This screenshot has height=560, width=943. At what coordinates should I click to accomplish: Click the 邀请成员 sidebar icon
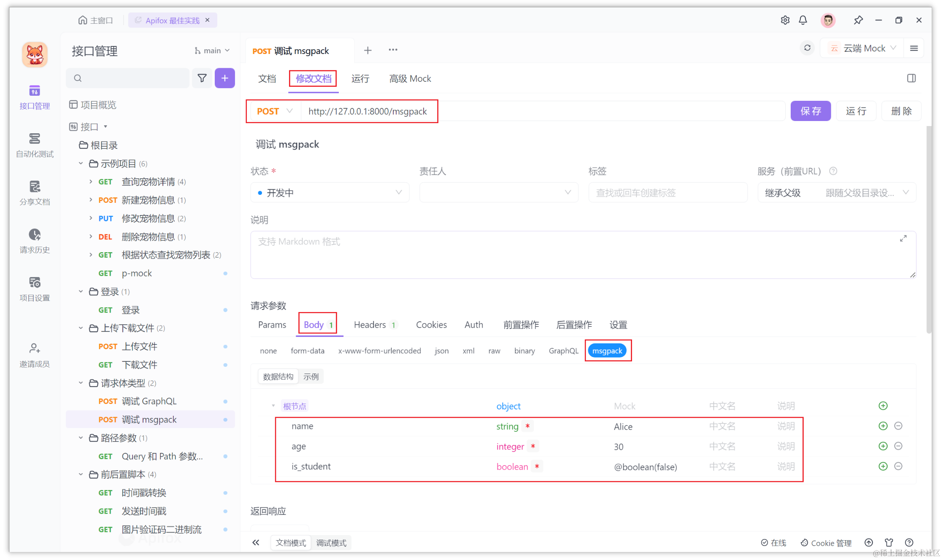click(34, 354)
